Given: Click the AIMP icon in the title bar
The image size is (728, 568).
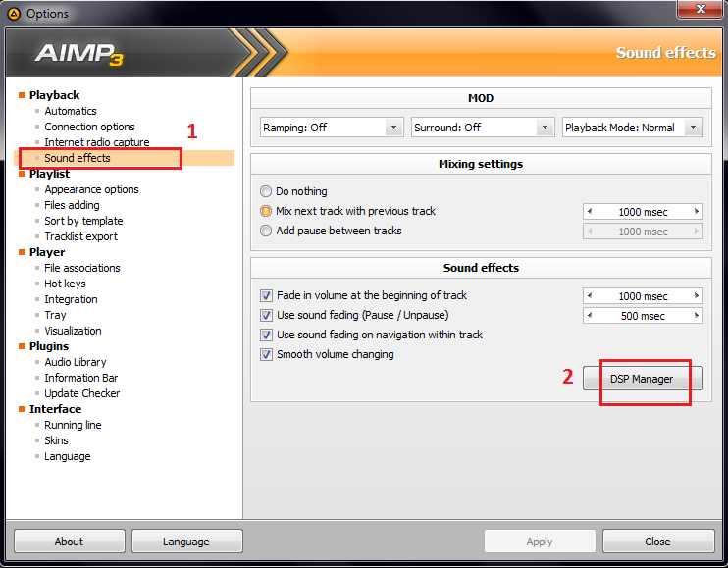Looking at the screenshot, I should pos(14,14).
